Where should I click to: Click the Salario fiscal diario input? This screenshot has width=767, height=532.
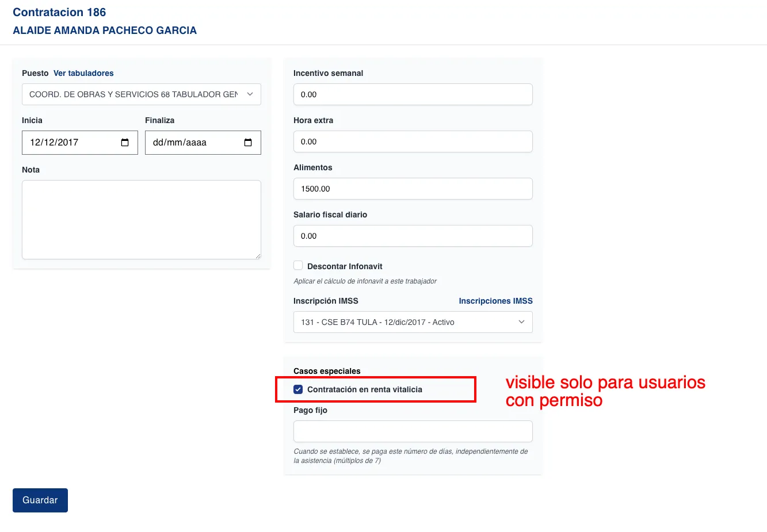point(413,236)
